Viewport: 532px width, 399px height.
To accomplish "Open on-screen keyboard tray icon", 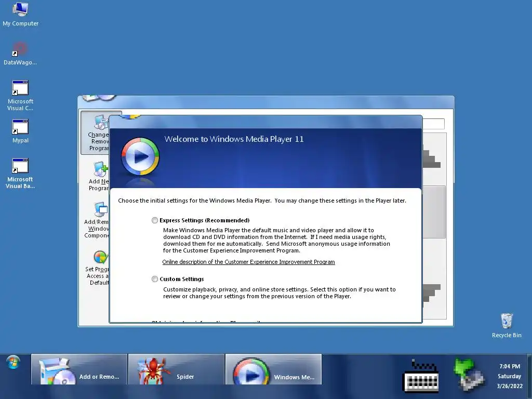I will 421,376.
